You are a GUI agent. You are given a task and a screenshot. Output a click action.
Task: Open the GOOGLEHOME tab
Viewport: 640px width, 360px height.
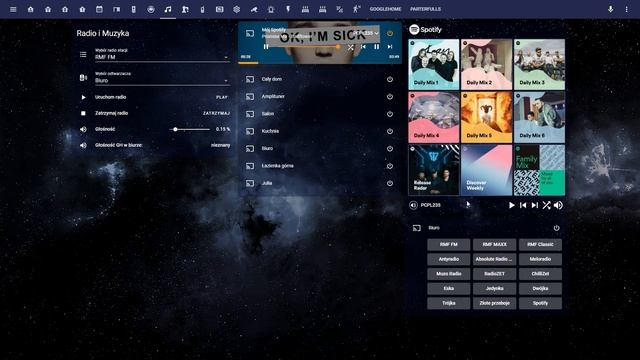(x=385, y=9)
